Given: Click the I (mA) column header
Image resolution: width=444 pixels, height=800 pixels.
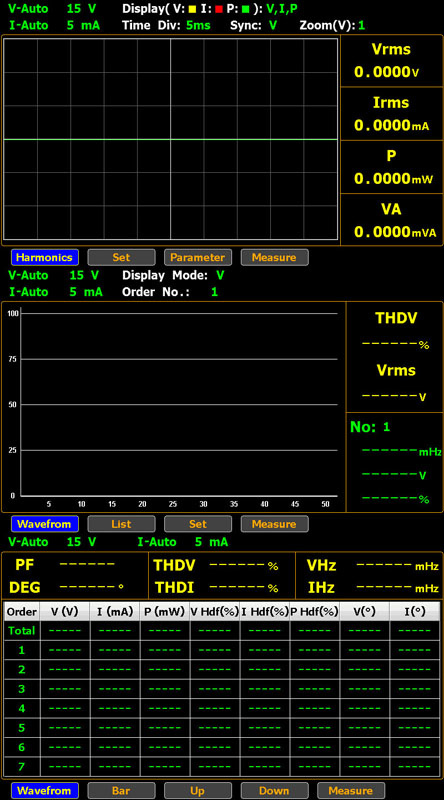Looking at the screenshot, I should click(115, 611).
